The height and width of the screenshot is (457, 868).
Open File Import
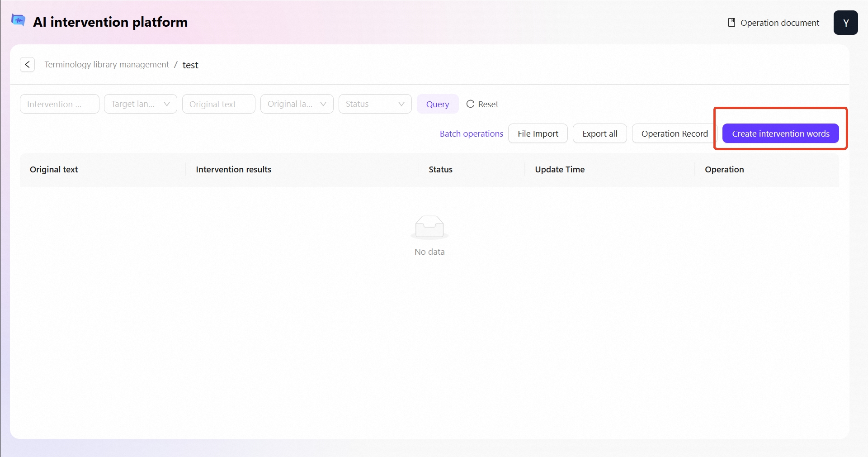click(x=538, y=133)
